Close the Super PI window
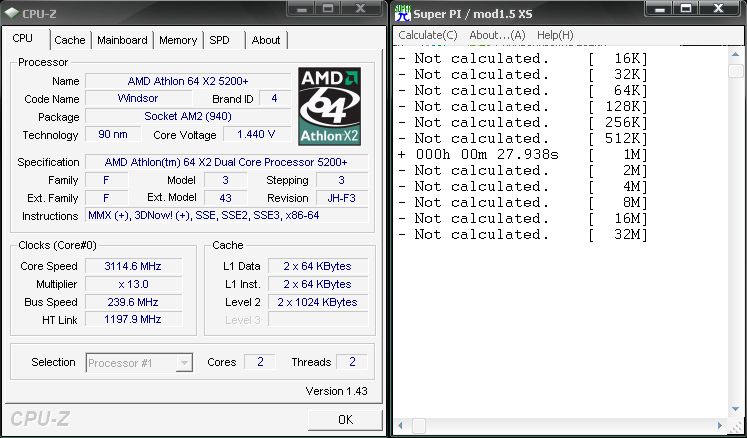 point(718,9)
